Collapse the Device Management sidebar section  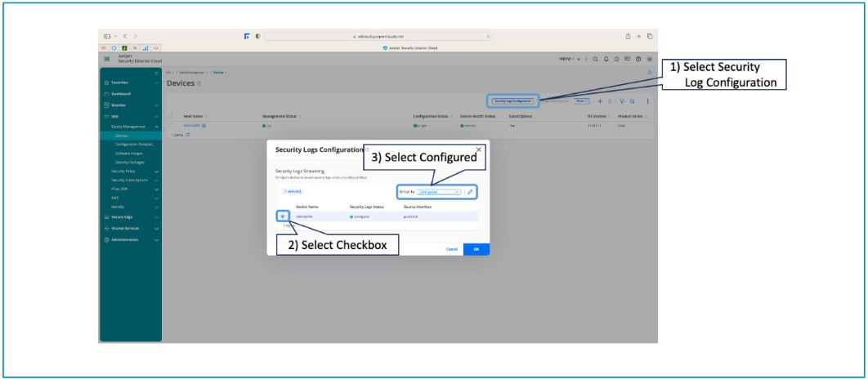[x=156, y=127]
